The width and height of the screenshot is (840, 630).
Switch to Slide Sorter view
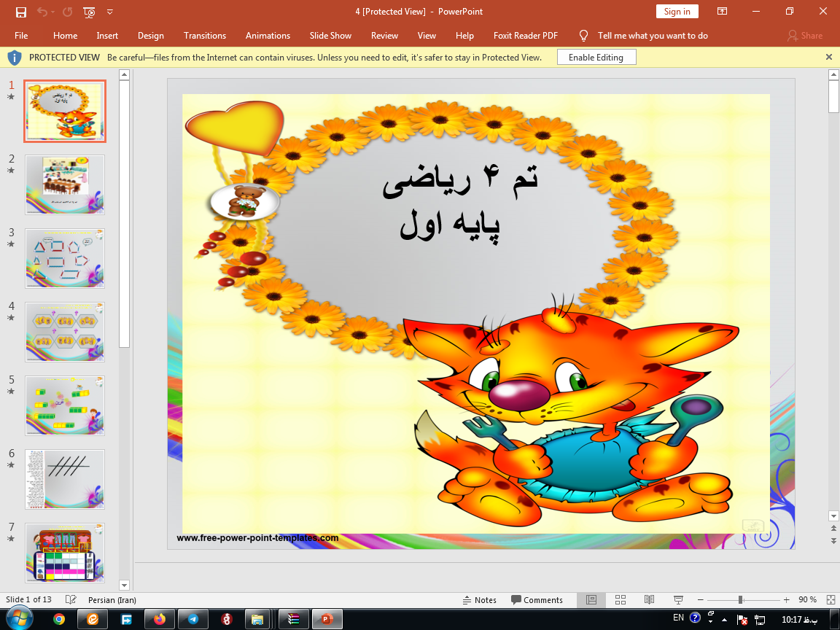[621, 599]
